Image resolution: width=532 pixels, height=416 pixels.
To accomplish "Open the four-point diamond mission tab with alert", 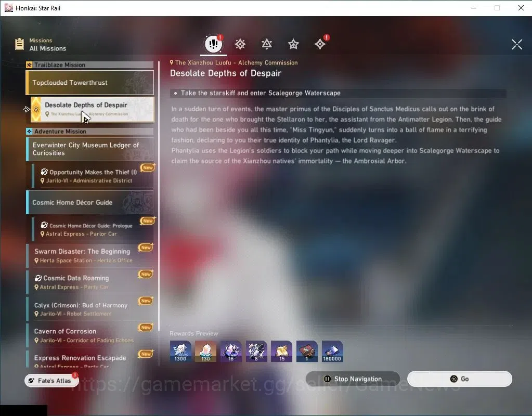I will (x=320, y=44).
